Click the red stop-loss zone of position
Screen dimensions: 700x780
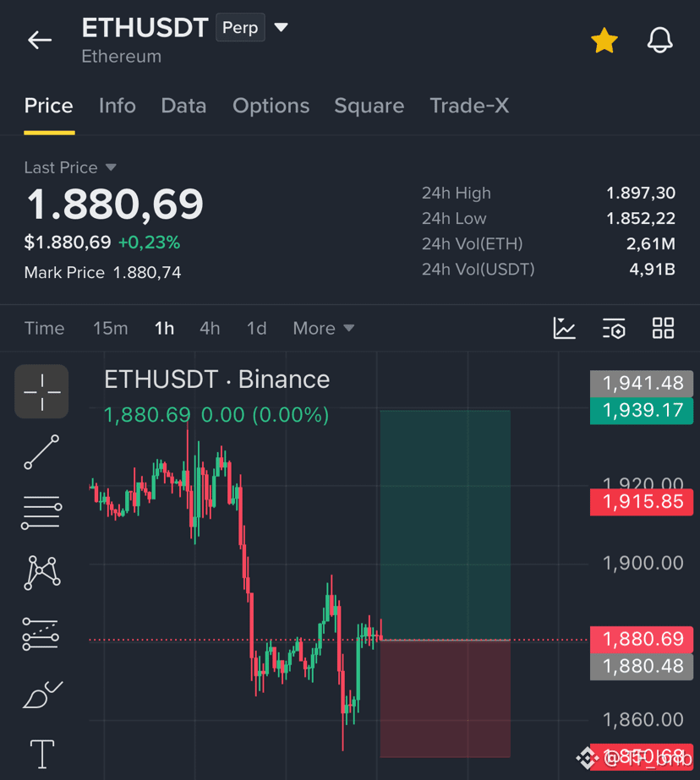point(446,698)
